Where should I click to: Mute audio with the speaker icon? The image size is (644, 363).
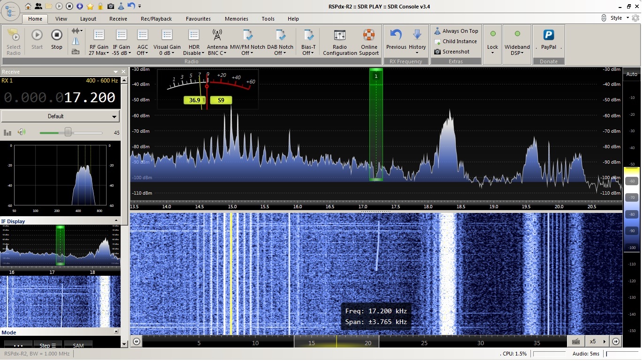pos(22,133)
